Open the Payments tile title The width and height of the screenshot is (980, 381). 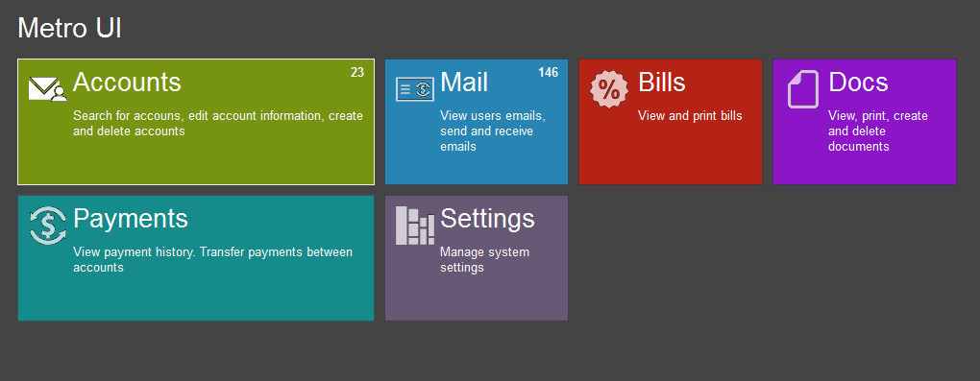click(x=131, y=219)
